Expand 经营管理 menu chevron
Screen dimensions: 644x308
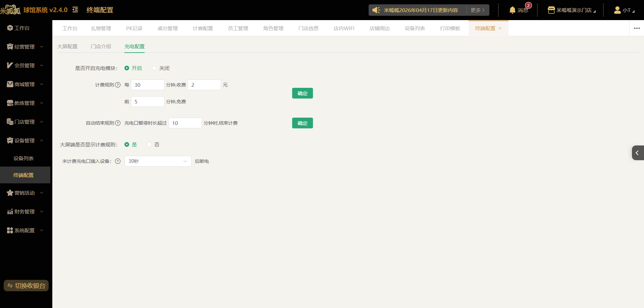click(x=42, y=47)
